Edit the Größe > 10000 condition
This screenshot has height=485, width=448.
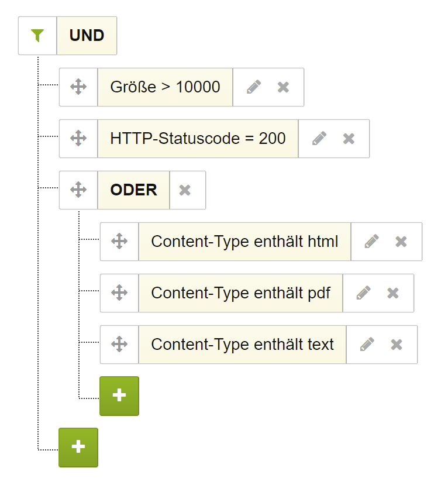click(253, 87)
